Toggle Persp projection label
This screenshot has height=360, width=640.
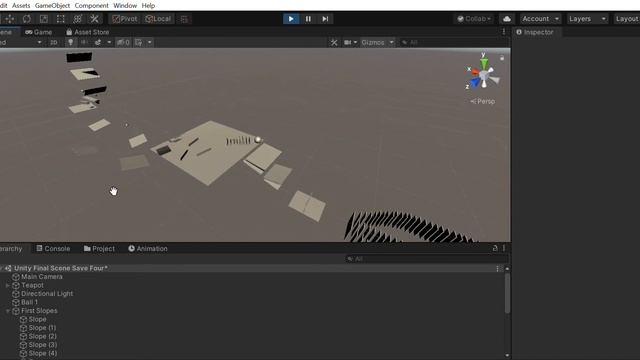tap(483, 101)
